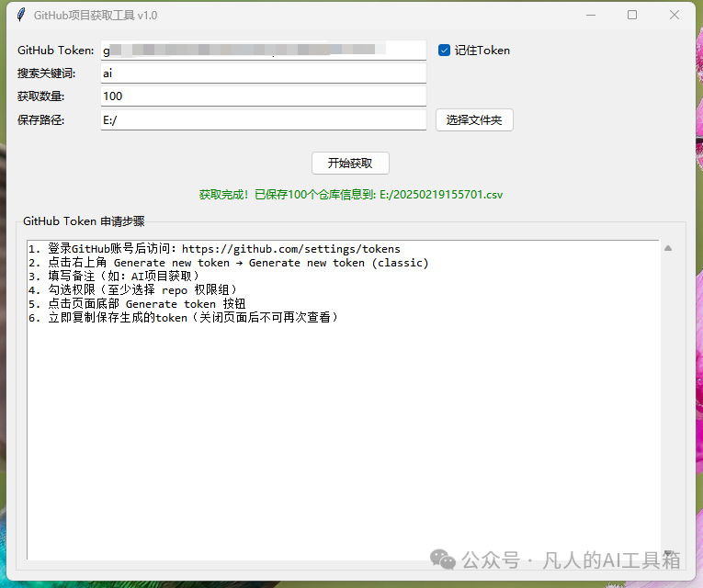Click the 获取数量: label

[40, 96]
